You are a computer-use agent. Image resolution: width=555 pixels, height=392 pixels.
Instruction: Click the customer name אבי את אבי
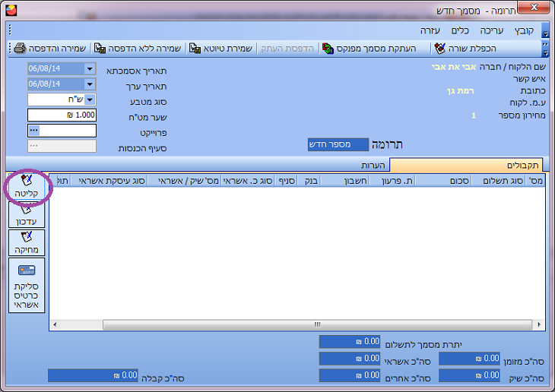click(x=453, y=67)
